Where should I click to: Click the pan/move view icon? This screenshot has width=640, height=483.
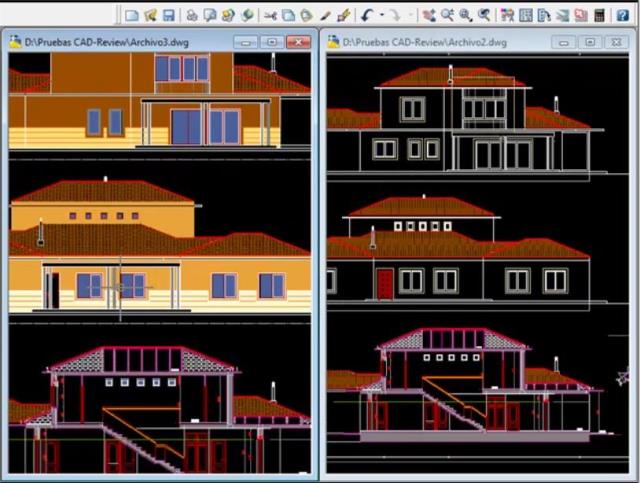coord(429,16)
